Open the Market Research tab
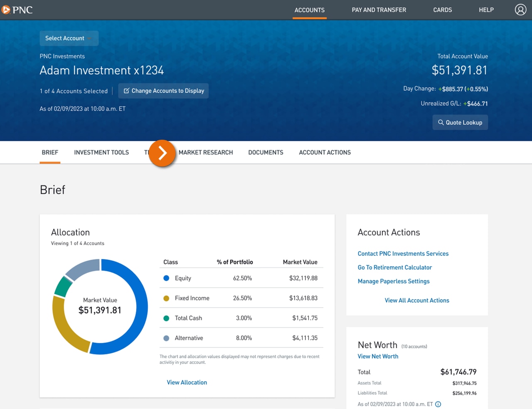532x409 pixels. [x=206, y=152]
